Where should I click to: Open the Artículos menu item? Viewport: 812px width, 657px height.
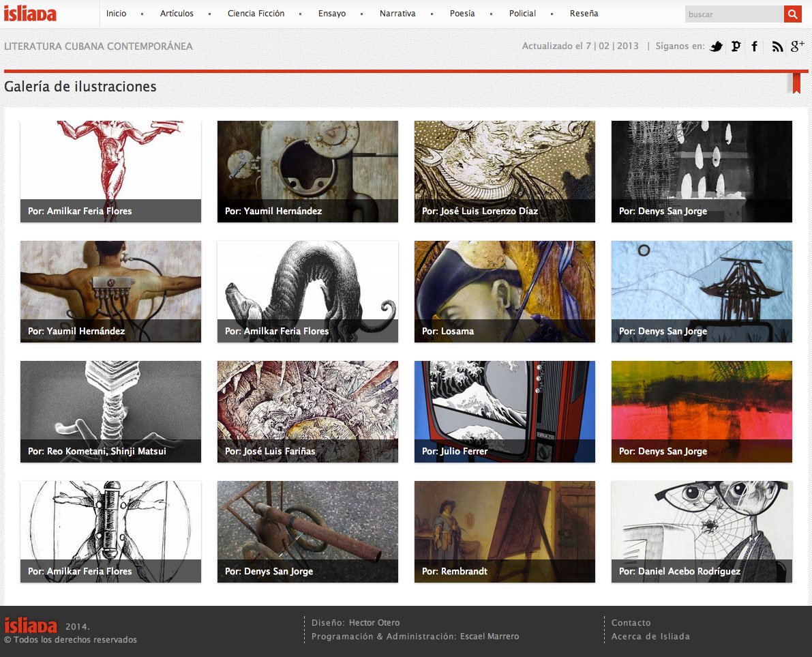(x=177, y=14)
